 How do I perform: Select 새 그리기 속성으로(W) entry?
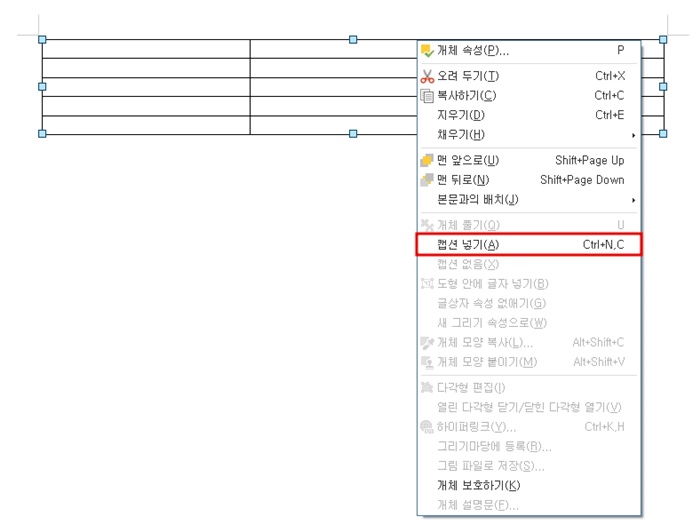[529, 323]
